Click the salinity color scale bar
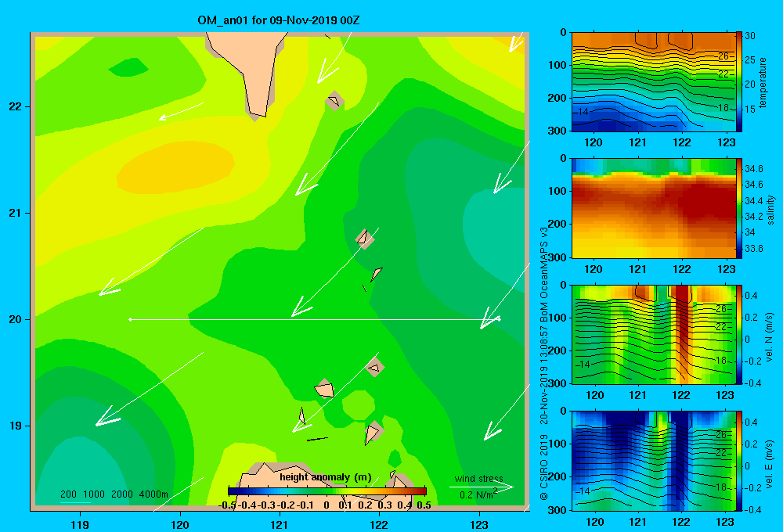This screenshot has width=783, height=532. [x=739, y=208]
